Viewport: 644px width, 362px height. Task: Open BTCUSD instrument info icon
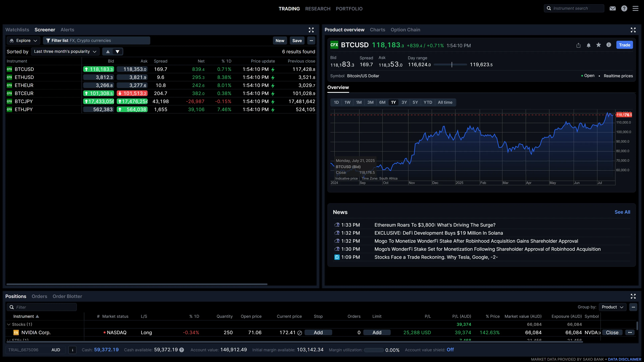point(609,45)
